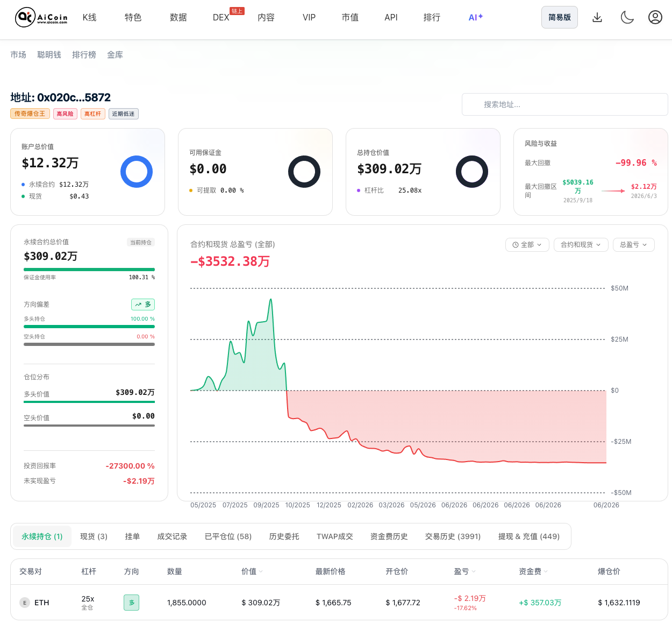Go to the 聪明钱 sub-navigation link
This screenshot has height=630, width=672.
[x=49, y=55]
